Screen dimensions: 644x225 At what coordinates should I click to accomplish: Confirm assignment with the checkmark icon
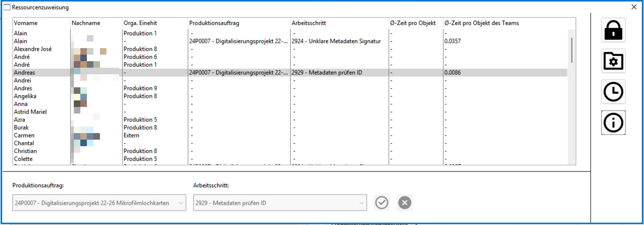[381, 203]
